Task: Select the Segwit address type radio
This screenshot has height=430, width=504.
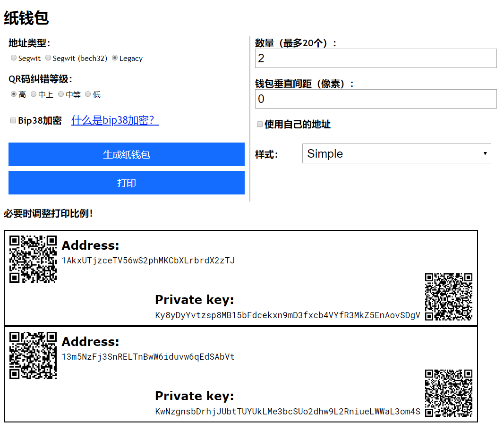Action: pos(14,58)
